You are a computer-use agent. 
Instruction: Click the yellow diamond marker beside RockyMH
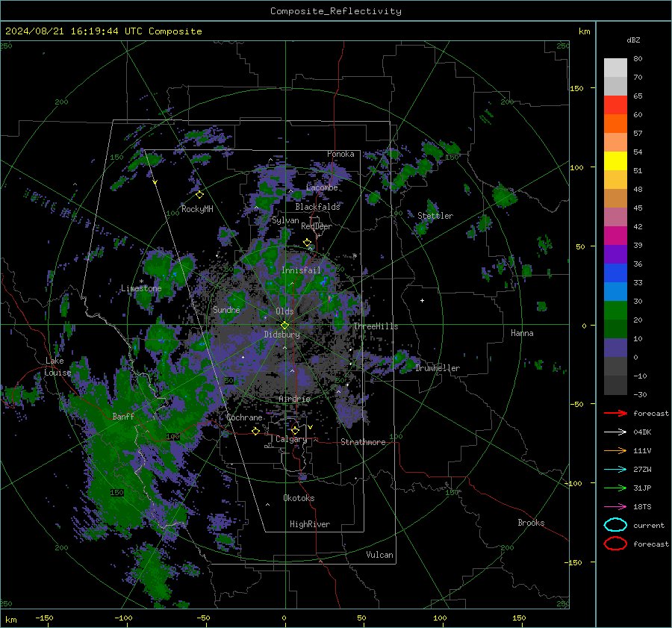click(199, 195)
